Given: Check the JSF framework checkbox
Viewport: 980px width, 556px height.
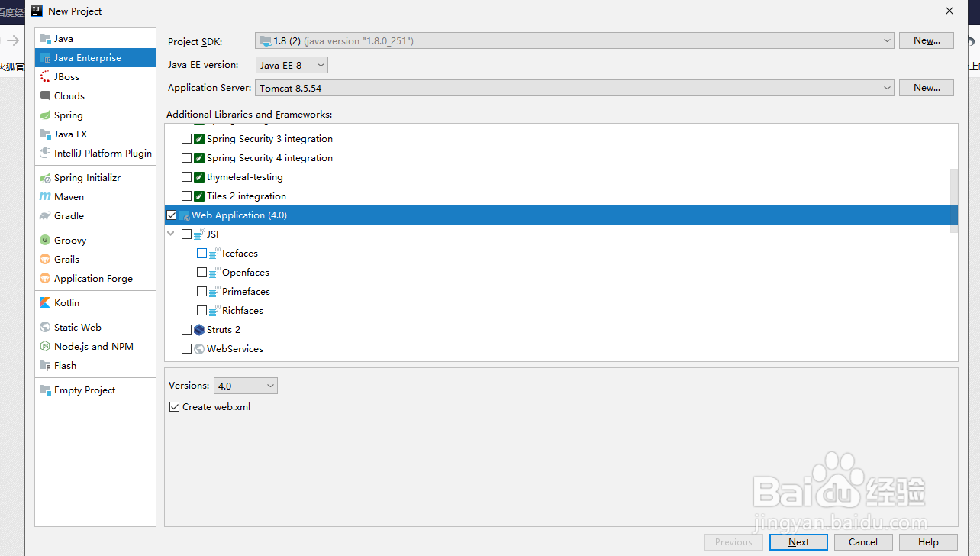Looking at the screenshot, I should coord(186,234).
